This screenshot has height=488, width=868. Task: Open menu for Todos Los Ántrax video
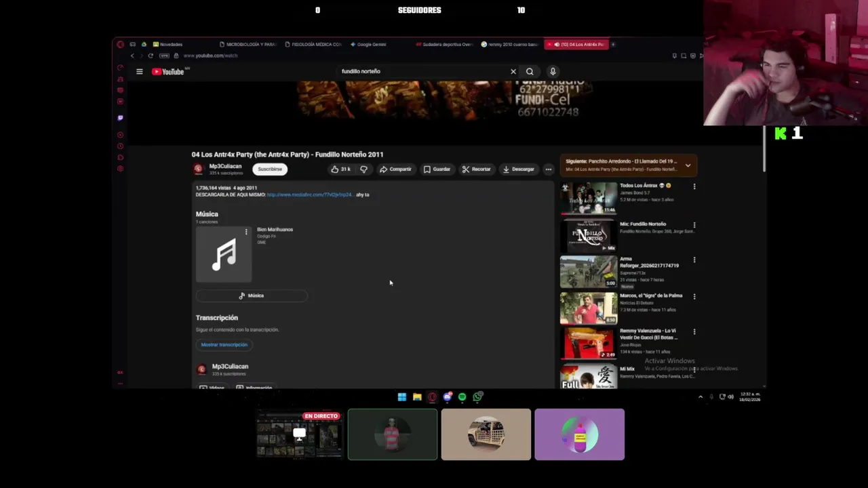pyautogui.click(x=694, y=186)
